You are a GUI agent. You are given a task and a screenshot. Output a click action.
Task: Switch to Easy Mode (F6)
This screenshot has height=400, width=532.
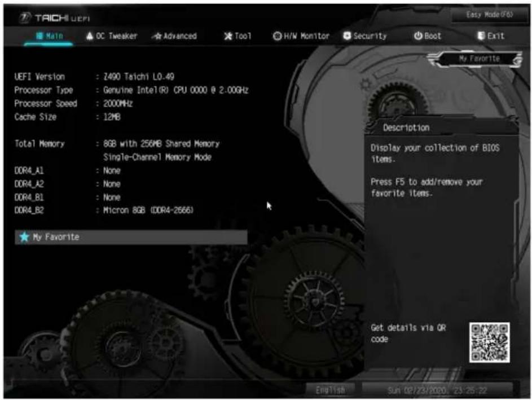(489, 15)
